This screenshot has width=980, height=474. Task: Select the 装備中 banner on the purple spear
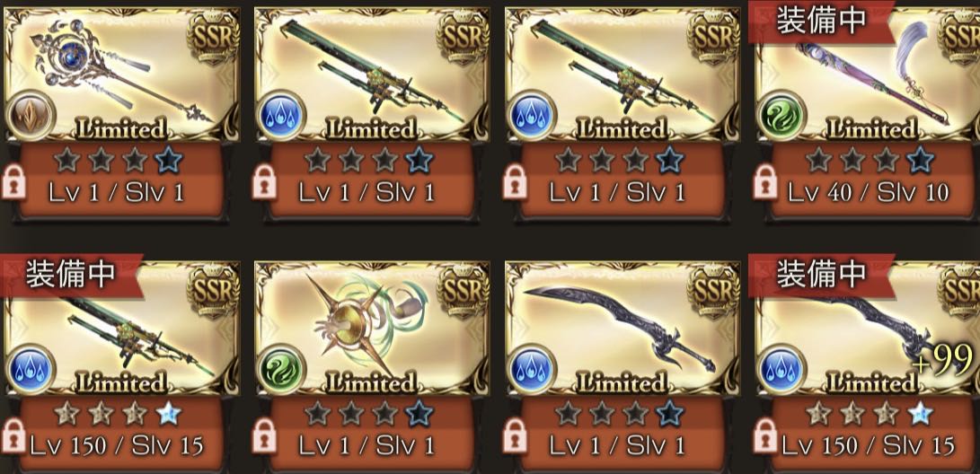tap(821, 22)
